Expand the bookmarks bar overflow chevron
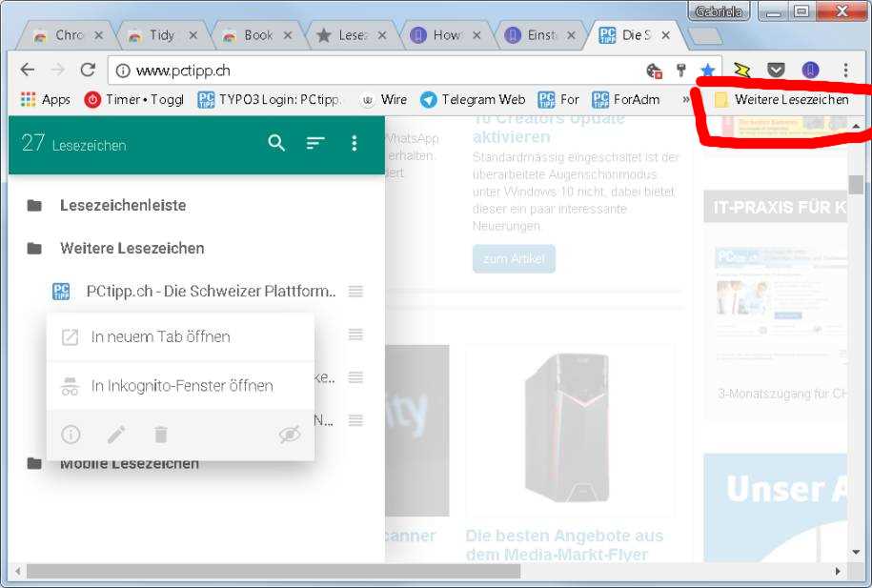 pyautogui.click(x=686, y=99)
